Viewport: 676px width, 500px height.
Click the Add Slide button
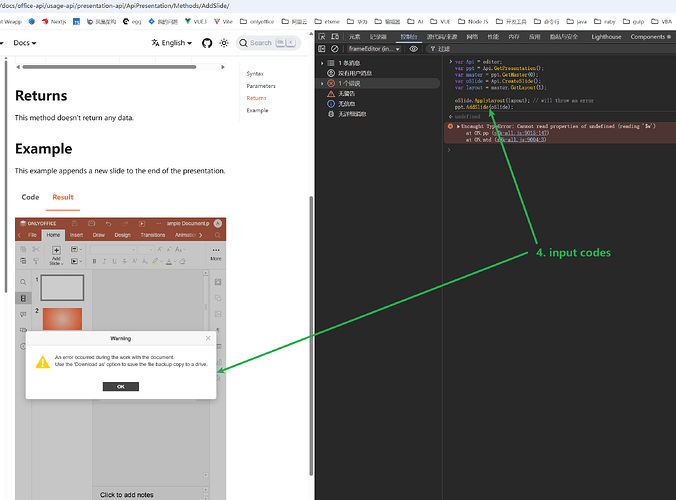(56, 255)
